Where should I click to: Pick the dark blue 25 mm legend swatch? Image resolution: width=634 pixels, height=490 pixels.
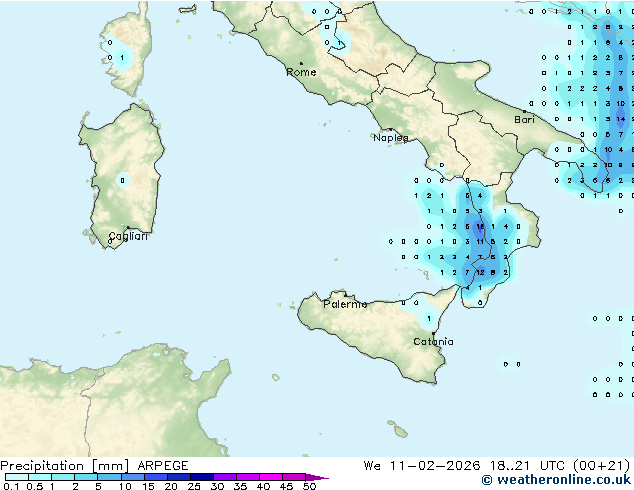click(x=201, y=478)
